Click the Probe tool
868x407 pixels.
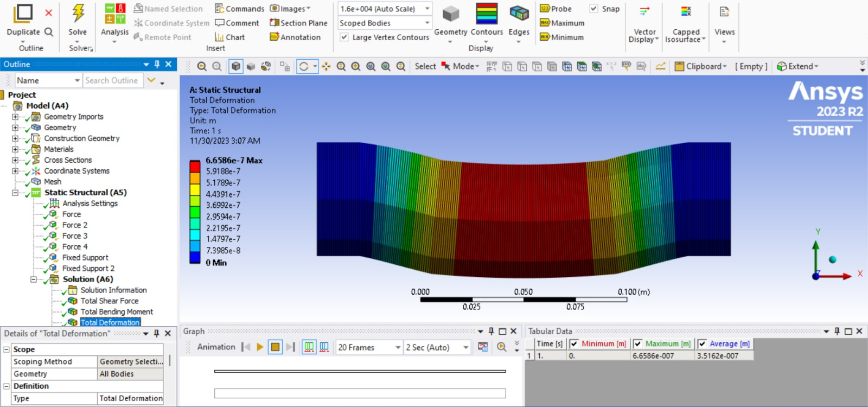coord(556,9)
